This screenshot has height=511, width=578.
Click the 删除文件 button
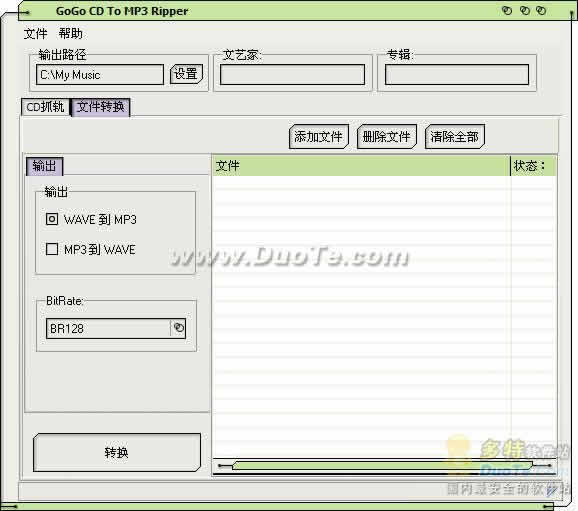tap(387, 137)
